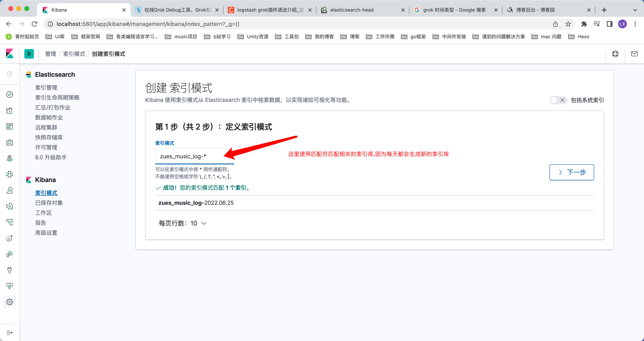Click the 下一步 next step button
Image resolution: width=644 pixels, height=341 pixels.
pos(572,172)
